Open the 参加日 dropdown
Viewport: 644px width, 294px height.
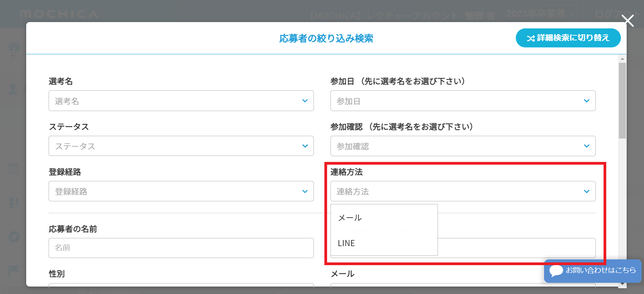[x=462, y=101]
